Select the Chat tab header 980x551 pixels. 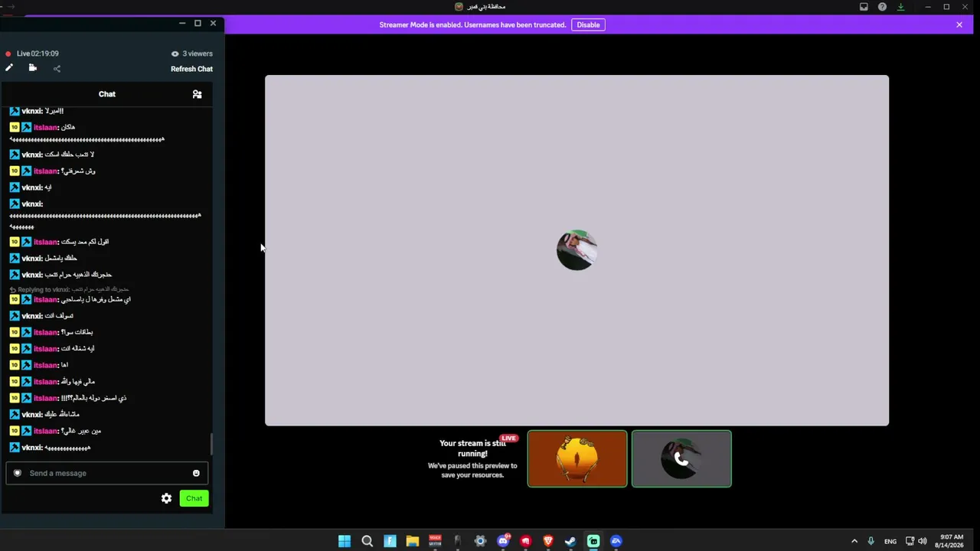pyautogui.click(x=107, y=94)
